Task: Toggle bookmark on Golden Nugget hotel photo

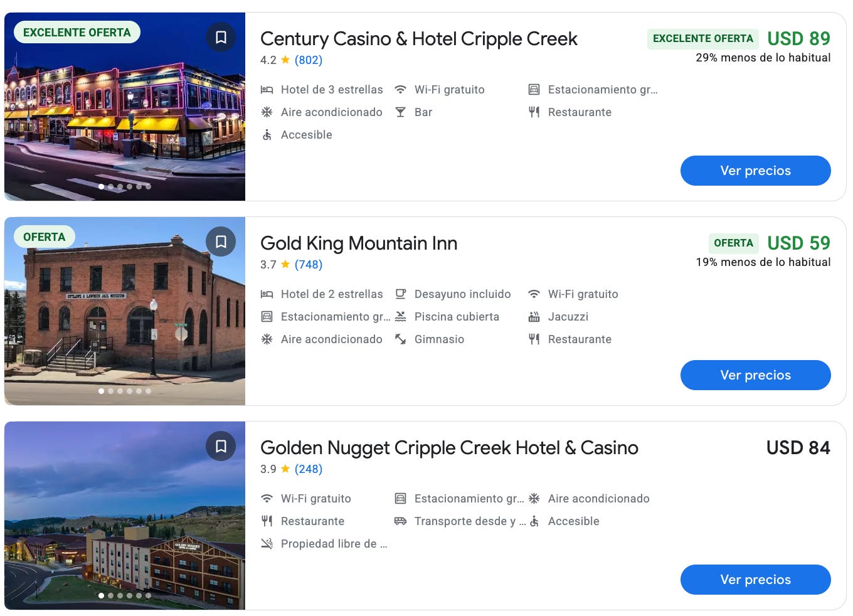Action: click(x=221, y=446)
